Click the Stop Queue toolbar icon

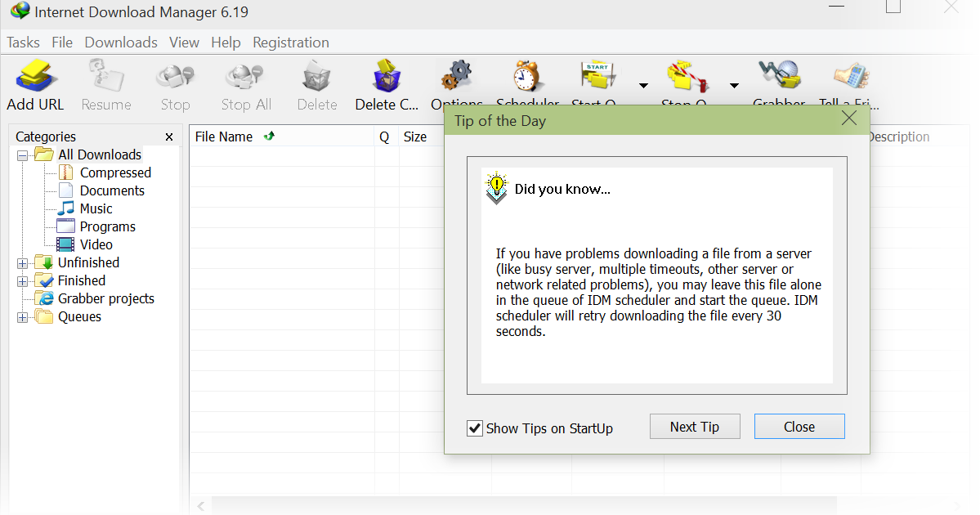pyautogui.click(x=687, y=76)
